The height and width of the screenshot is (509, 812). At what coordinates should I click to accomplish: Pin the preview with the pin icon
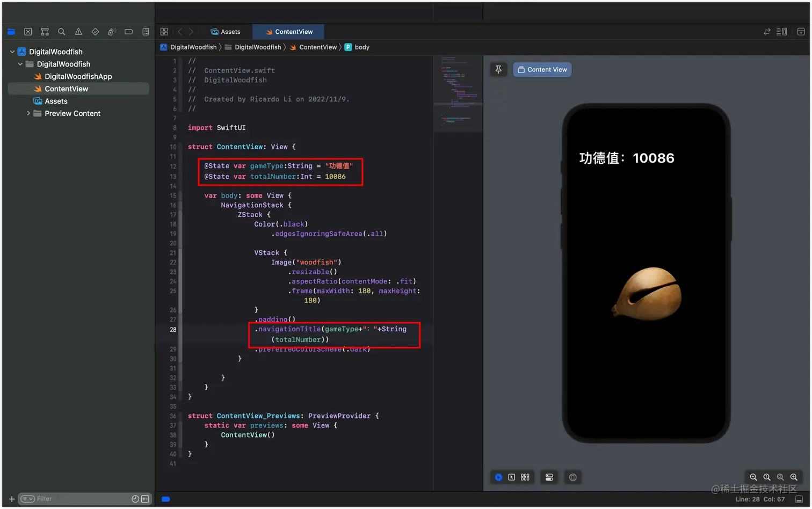498,69
